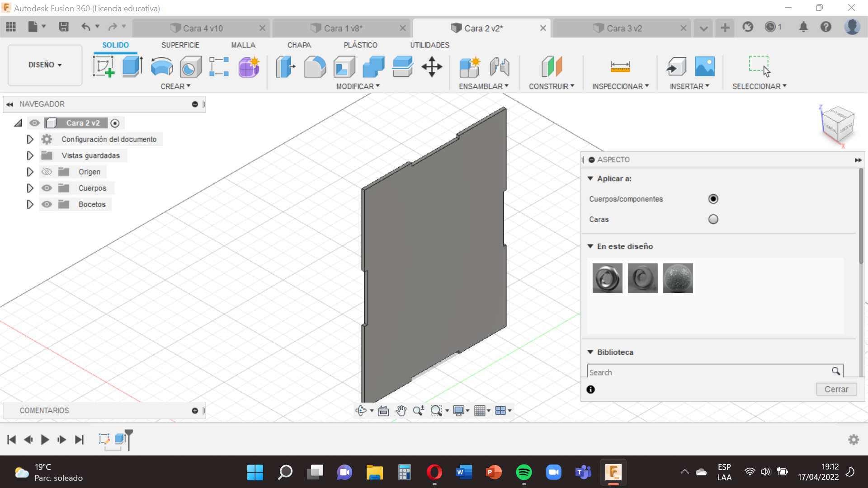Select the window Selection tool
Viewport: 868px width, 488px height.
click(x=759, y=67)
